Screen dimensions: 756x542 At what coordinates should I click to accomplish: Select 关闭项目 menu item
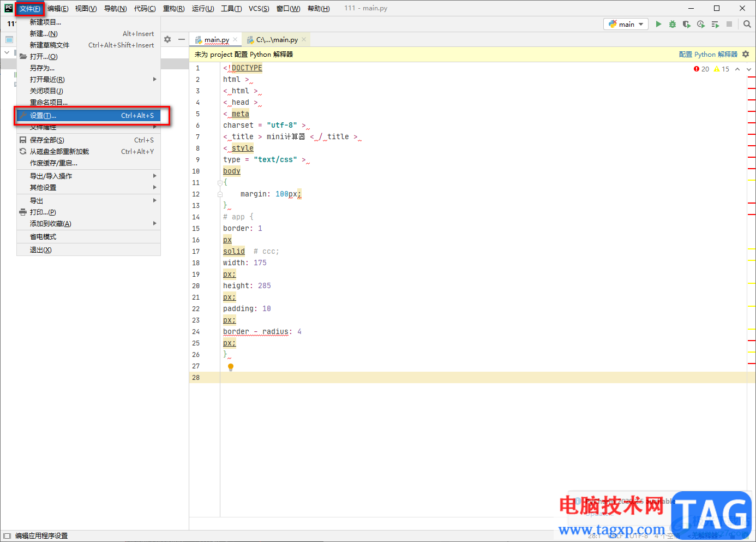click(89, 91)
